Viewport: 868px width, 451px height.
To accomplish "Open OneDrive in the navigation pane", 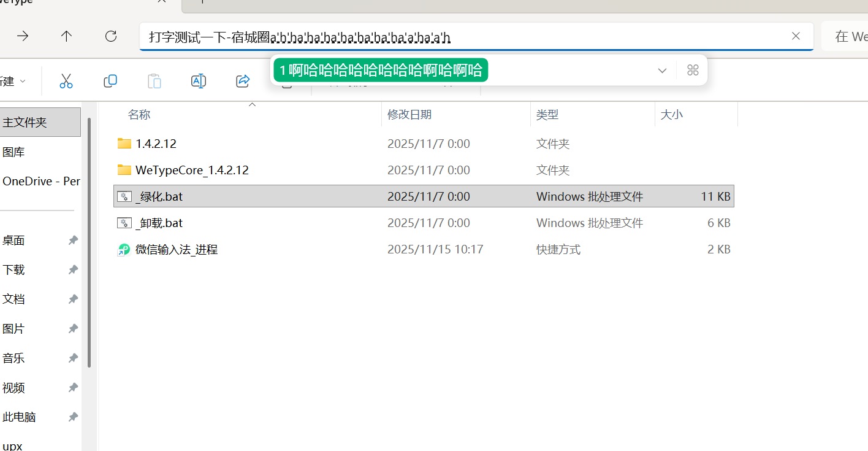I will pyautogui.click(x=41, y=181).
